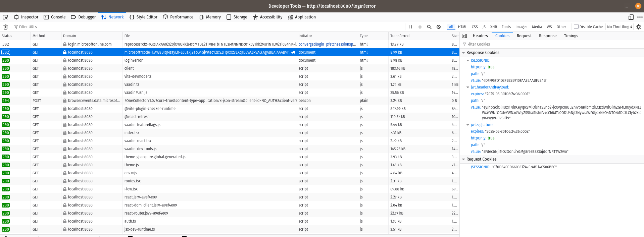Toggle the responsive design mode icon

[x=631, y=17]
